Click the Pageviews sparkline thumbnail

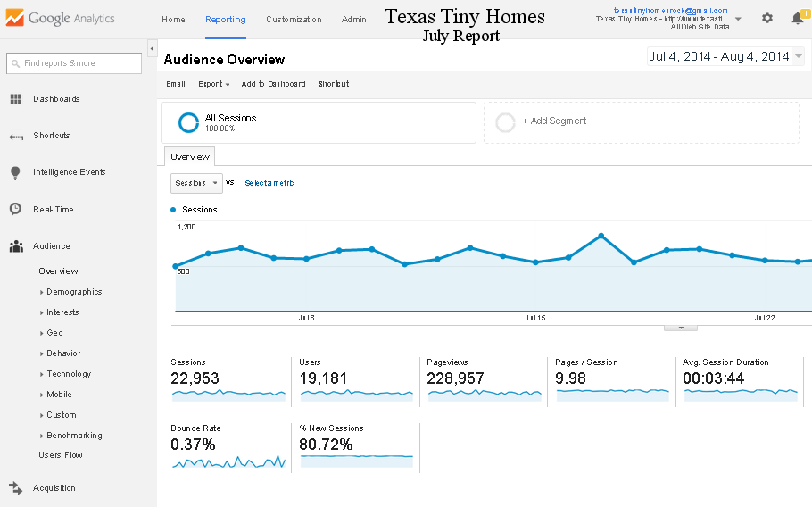(485, 395)
